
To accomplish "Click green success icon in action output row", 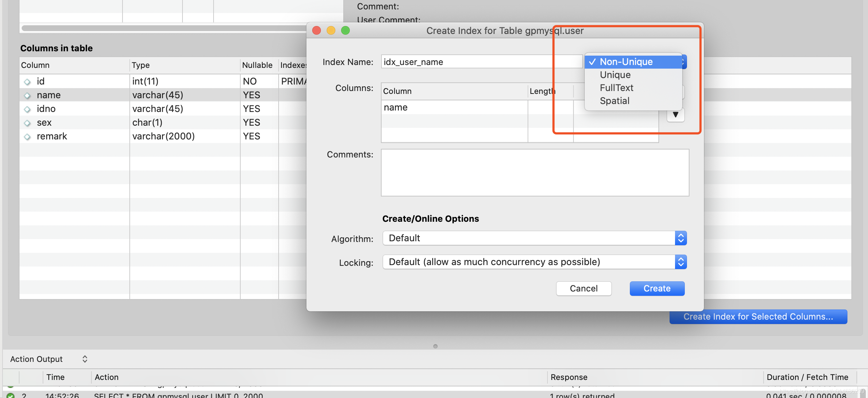I will coord(10,395).
